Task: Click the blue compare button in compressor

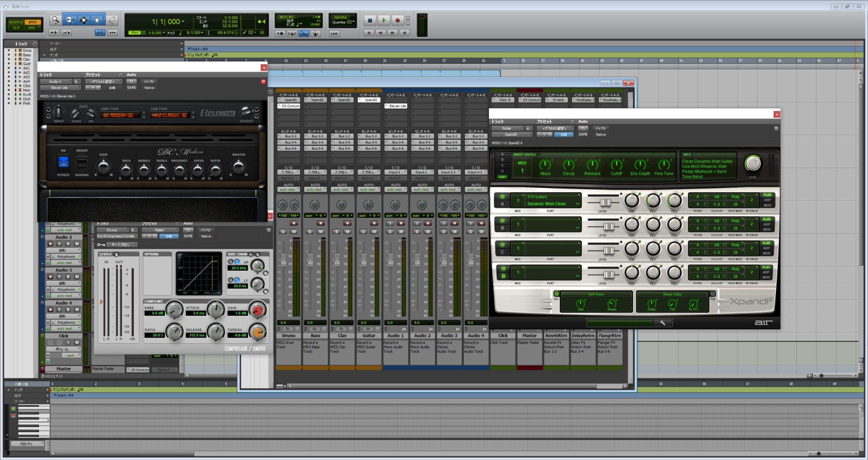Action: pos(169,236)
